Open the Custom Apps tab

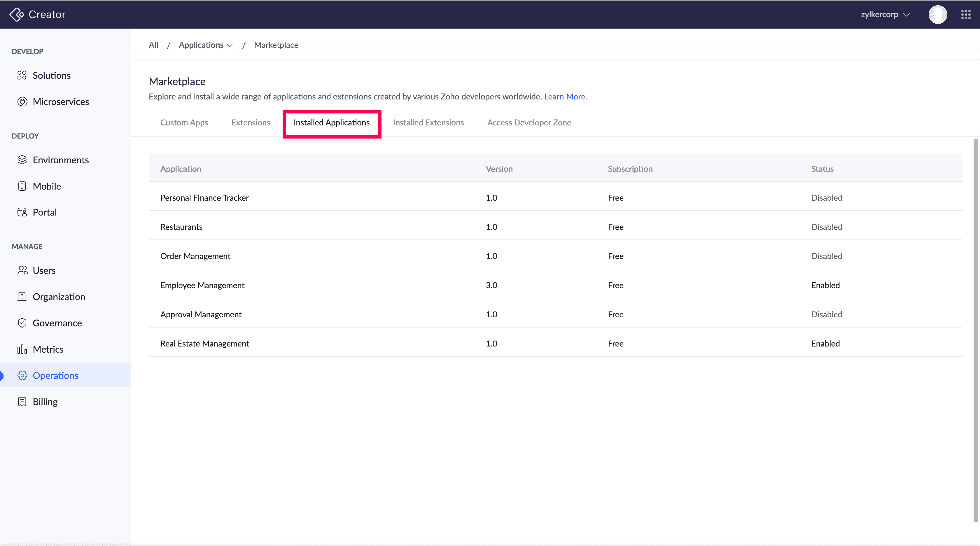click(x=184, y=123)
